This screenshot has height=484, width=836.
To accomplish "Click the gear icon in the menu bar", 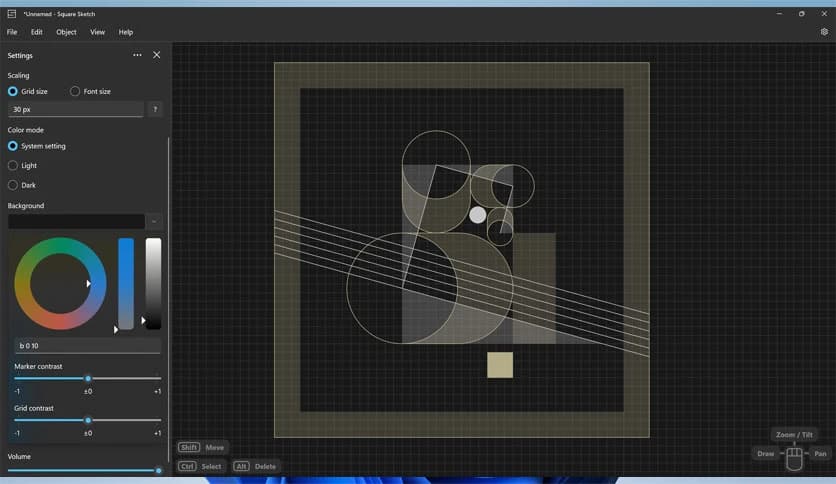I will pyautogui.click(x=824, y=32).
